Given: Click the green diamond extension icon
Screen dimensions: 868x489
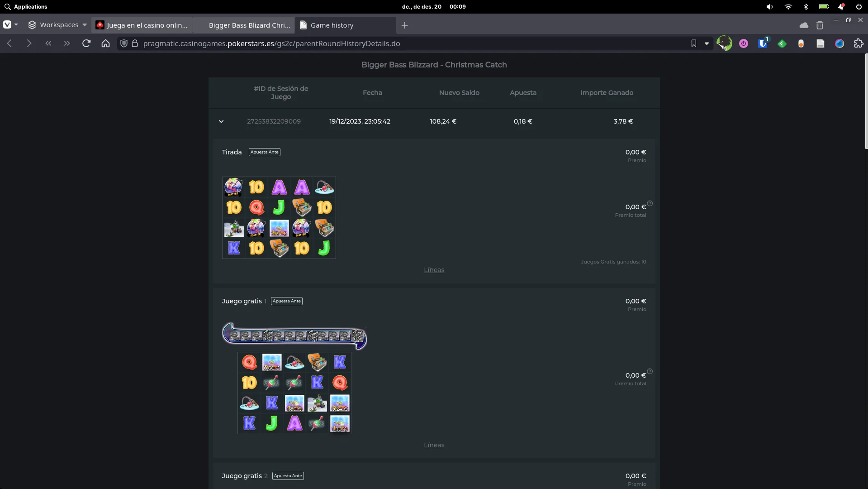Looking at the screenshot, I should 782,43.
